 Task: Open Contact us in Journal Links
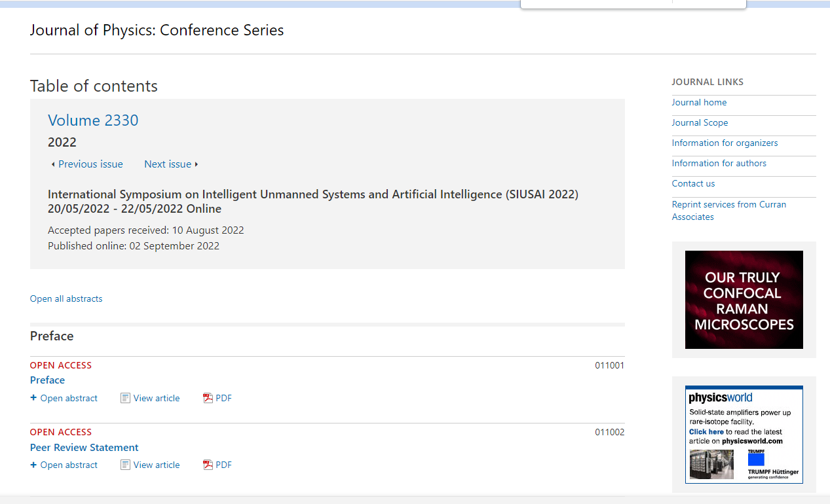[693, 183]
